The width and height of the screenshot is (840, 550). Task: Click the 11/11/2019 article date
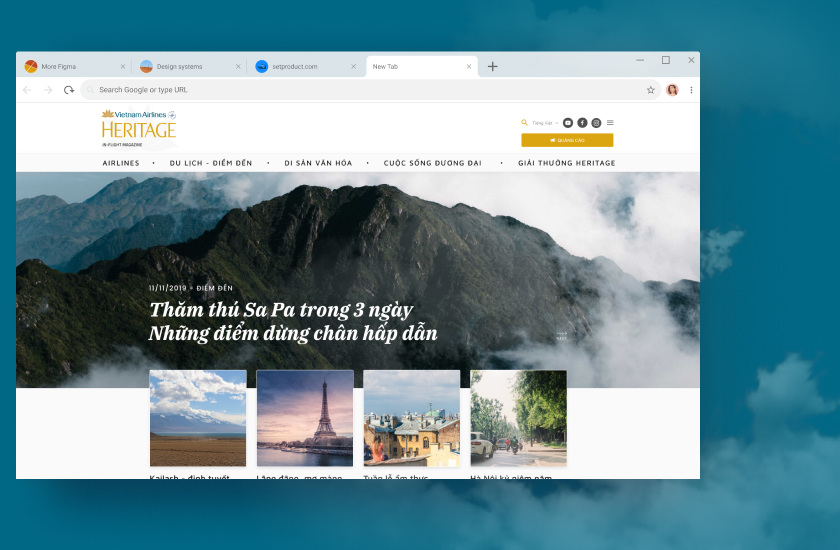[168, 288]
